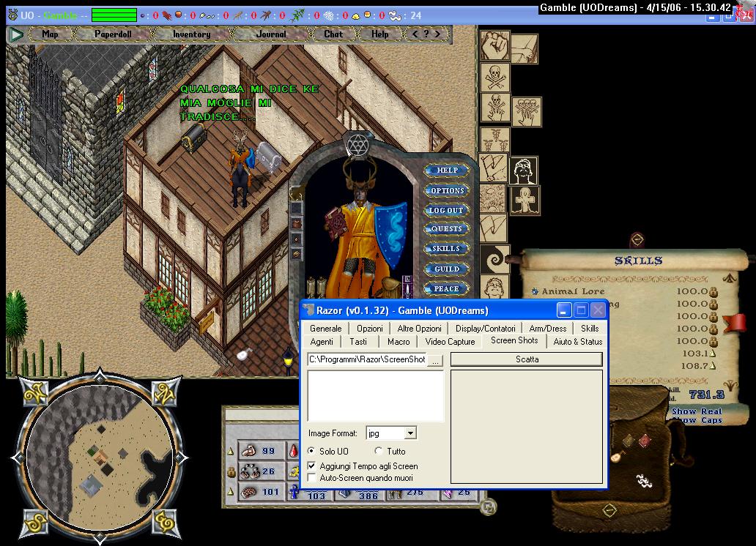The width and height of the screenshot is (756, 546).
Task: Click the Scatta button
Action: (x=527, y=359)
